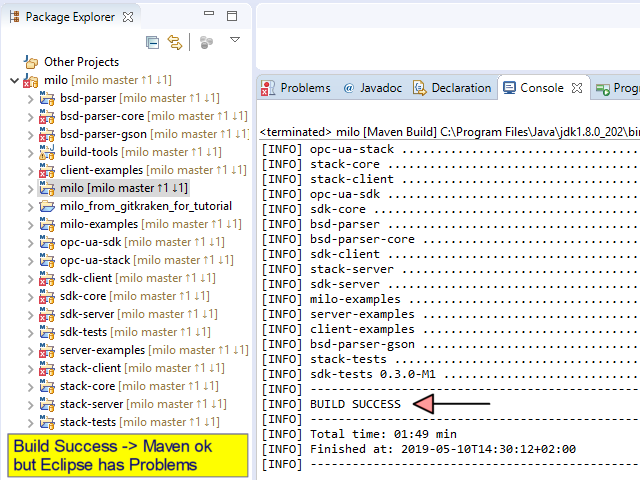This screenshot has width=640, height=480.
Task: Expand the sdk-server project
Action: pyautogui.click(x=30, y=315)
